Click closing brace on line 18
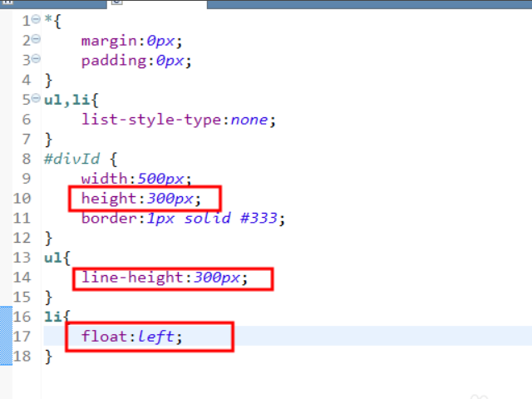Viewport: 532px width, 399px height. [x=48, y=357]
